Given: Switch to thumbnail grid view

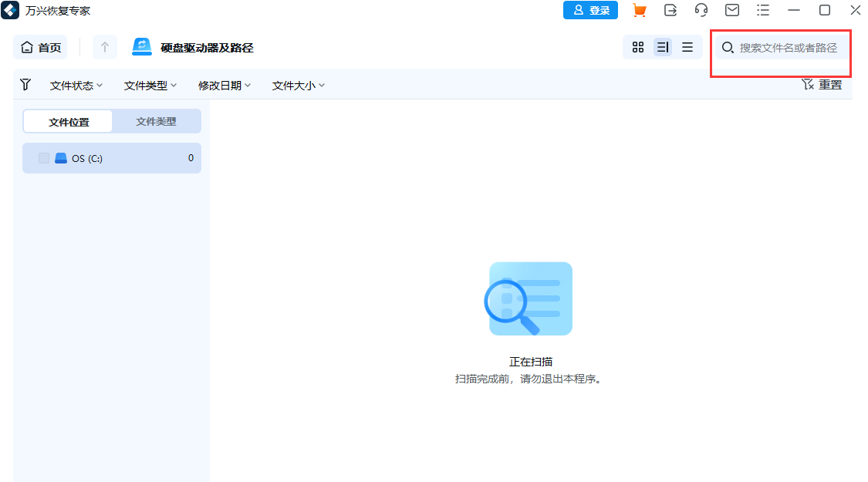Looking at the screenshot, I should pyautogui.click(x=637, y=47).
